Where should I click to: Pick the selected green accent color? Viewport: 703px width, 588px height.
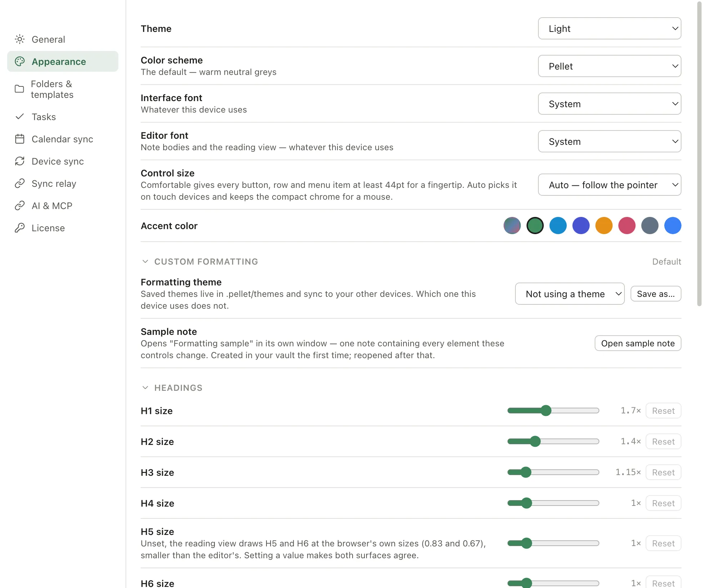(x=535, y=226)
